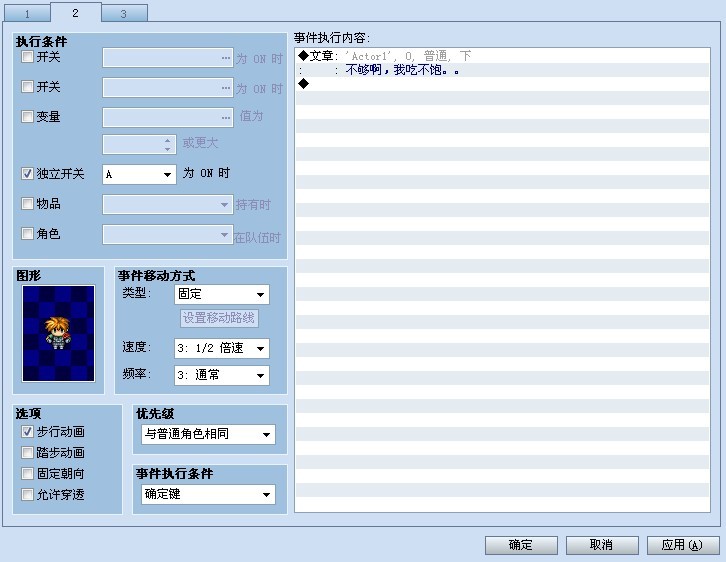Click the 变量 selection field
Screen dimensions: 726x562
(168, 117)
